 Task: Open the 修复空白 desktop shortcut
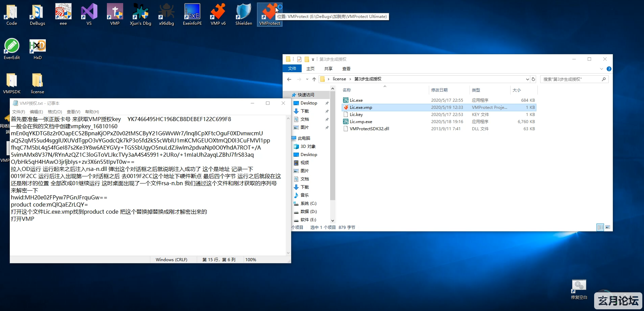pyautogui.click(x=579, y=290)
